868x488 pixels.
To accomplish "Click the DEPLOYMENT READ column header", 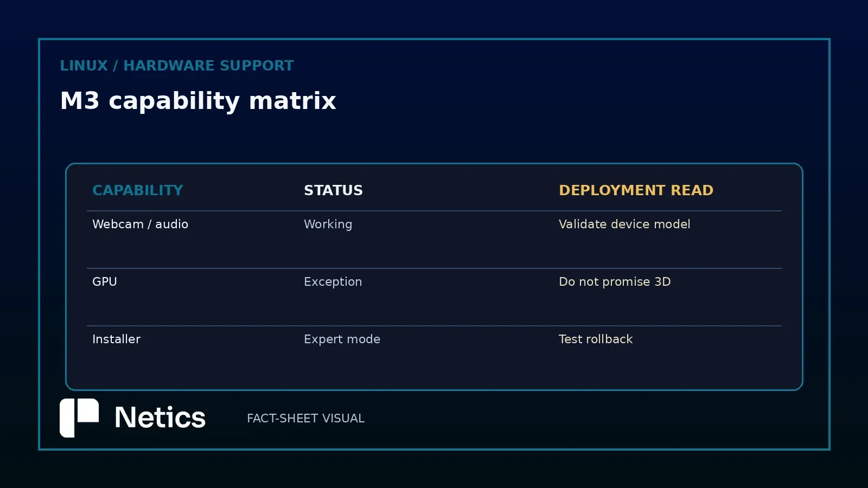I will 636,190.
